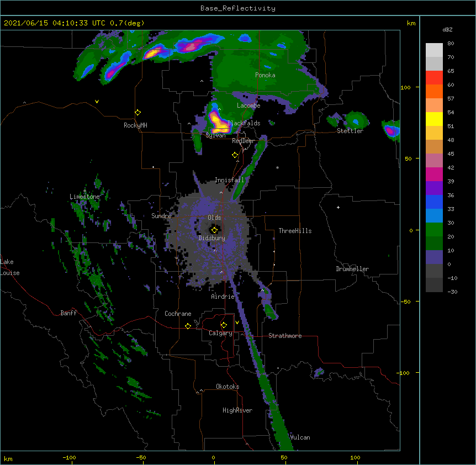Viewport: 476px width, 465px height.
Task: Click the 100 tick on right vertical axis
Action: [405, 87]
